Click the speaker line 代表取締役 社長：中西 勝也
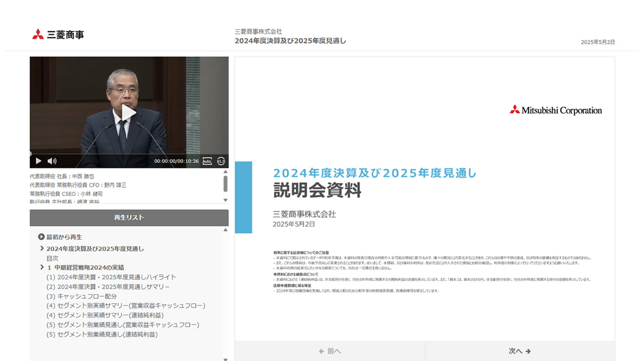 (x=62, y=176)
